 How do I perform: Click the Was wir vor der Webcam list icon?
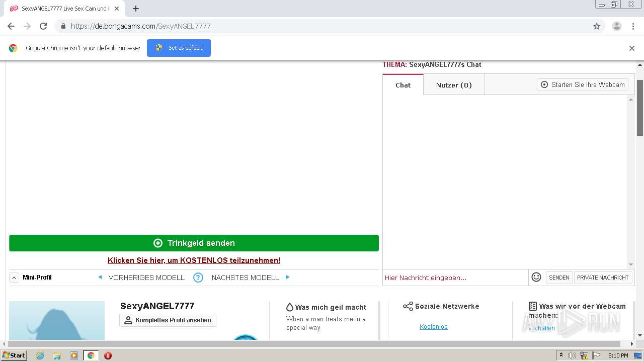click(x=533, y=306)
